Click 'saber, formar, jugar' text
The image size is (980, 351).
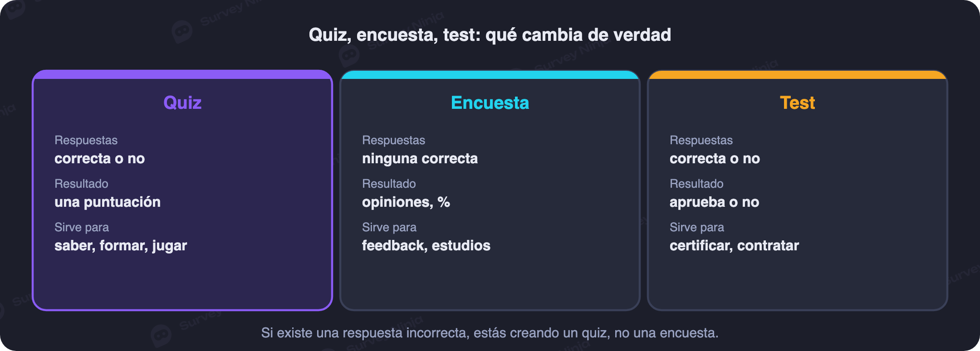[x=121, y=246]
